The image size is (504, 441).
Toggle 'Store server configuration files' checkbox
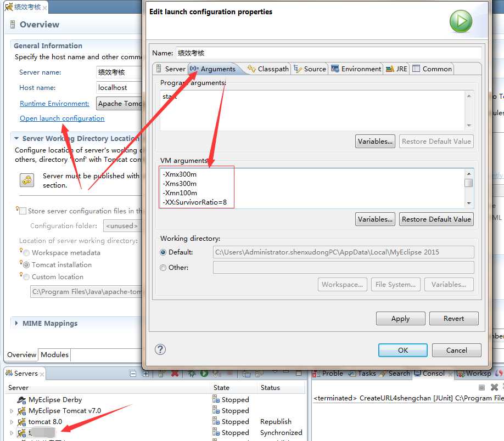(x=23, y=211)
